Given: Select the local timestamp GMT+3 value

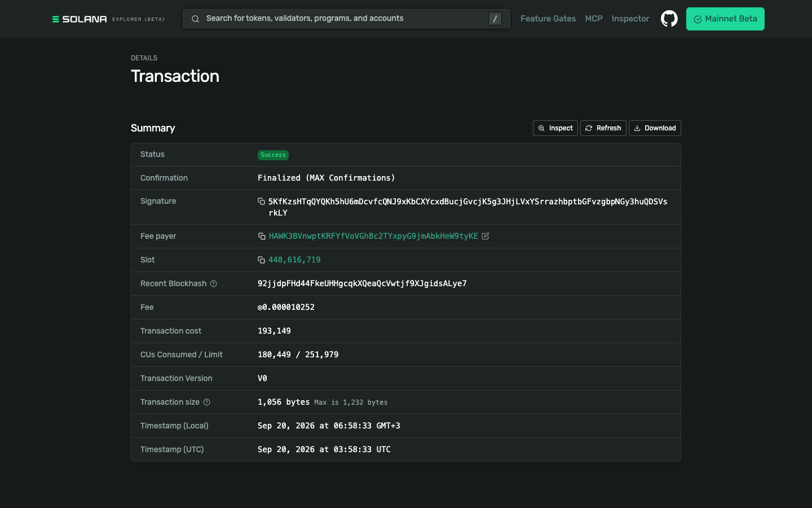Looking at the screenshot, I should pyautogui.click(x=329, y=426).
